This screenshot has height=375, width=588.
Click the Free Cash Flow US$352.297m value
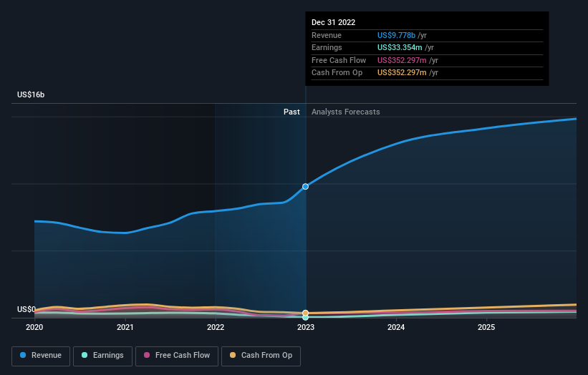click(402, 60)
